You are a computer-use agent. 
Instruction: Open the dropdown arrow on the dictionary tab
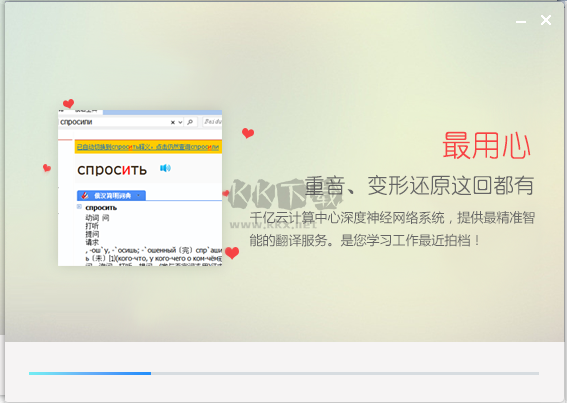pyautogui.click(x=138, y=196)
